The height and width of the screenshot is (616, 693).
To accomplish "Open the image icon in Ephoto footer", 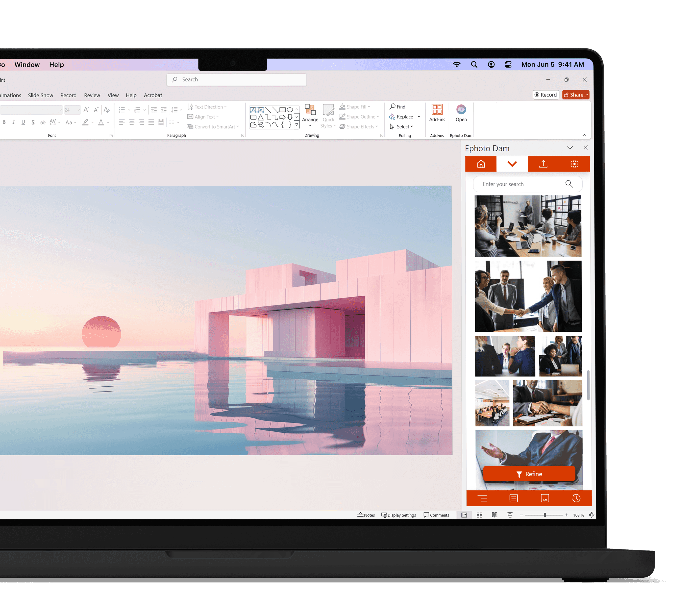I will coord(545,498).
